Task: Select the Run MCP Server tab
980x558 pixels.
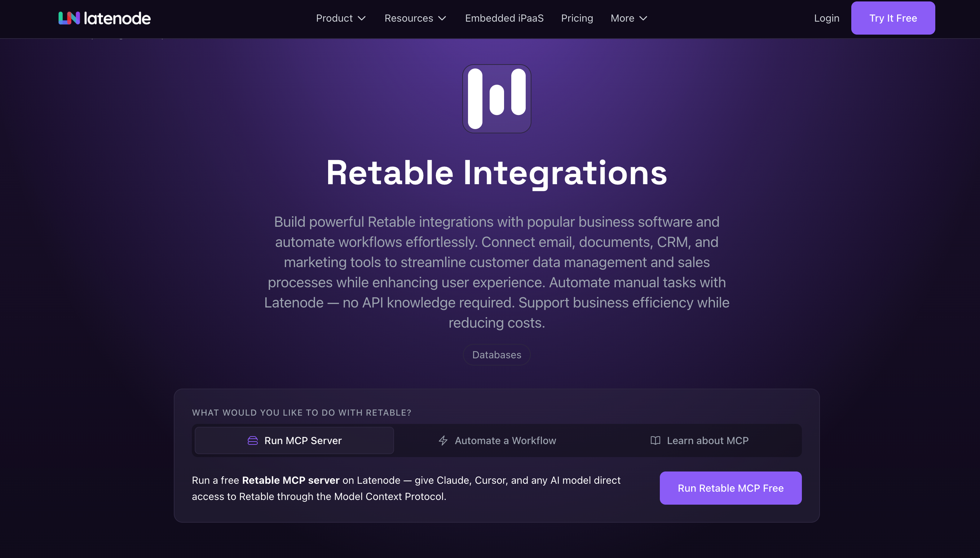Action: point(294,441)
